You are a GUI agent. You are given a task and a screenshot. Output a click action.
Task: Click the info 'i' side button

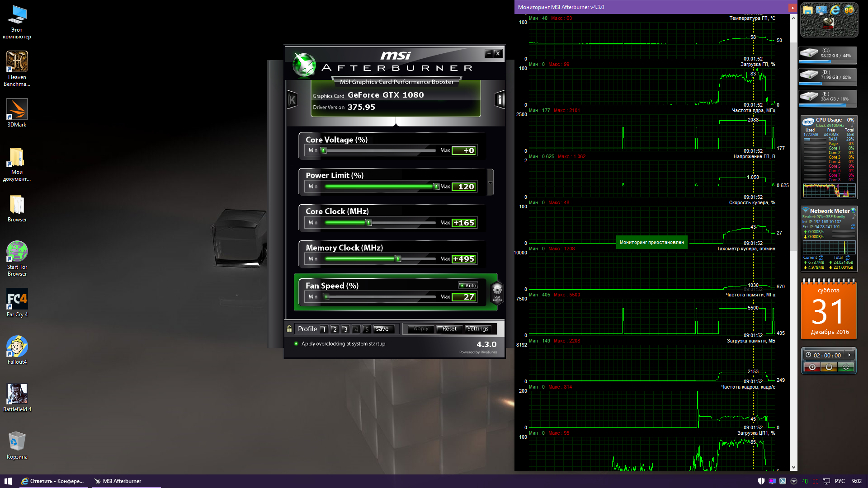click(x=500, y=100)
